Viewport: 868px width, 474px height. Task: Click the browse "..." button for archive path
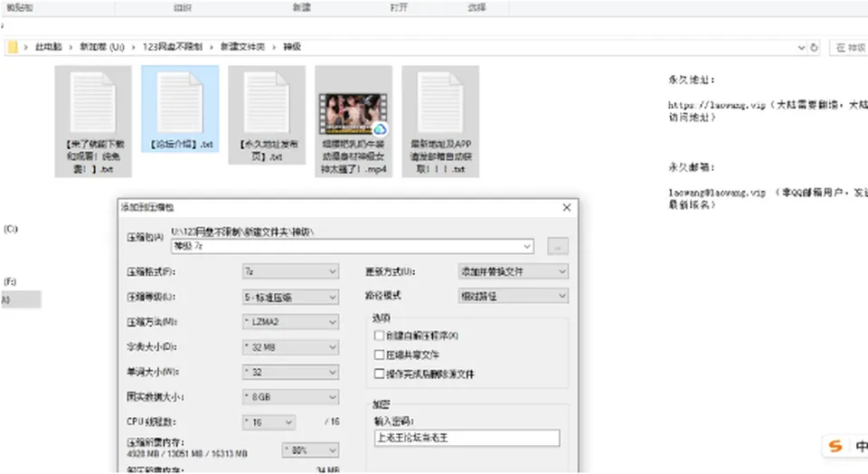click(x=558, y=246)
